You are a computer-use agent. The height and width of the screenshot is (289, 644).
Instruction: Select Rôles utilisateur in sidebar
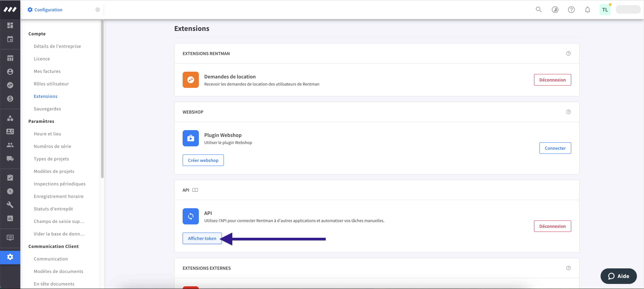51,84
